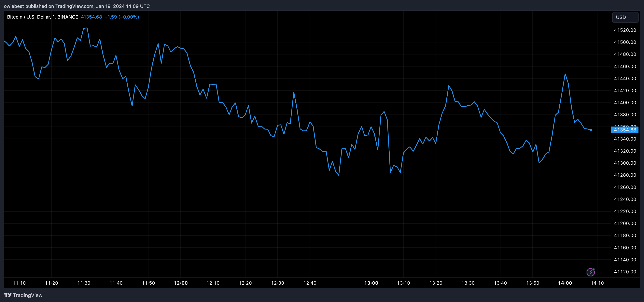Click the TradingView label in the footer
644x302 pixels.
(x=28, y=295)
